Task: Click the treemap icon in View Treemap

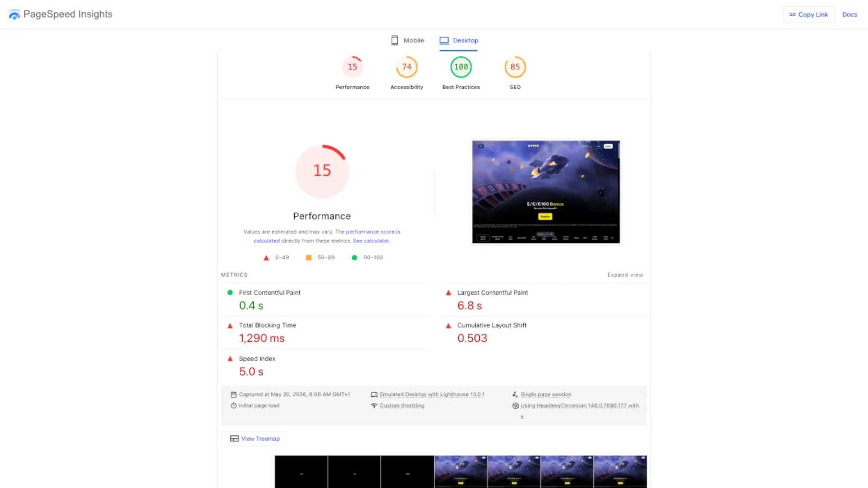Action: (x=234, y=439)
